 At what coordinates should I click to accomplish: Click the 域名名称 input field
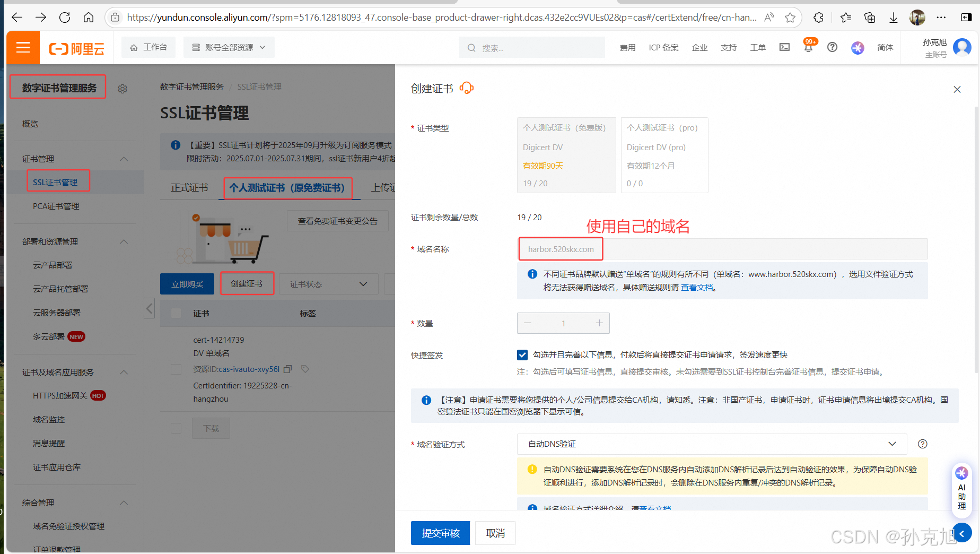click(722, 249)
